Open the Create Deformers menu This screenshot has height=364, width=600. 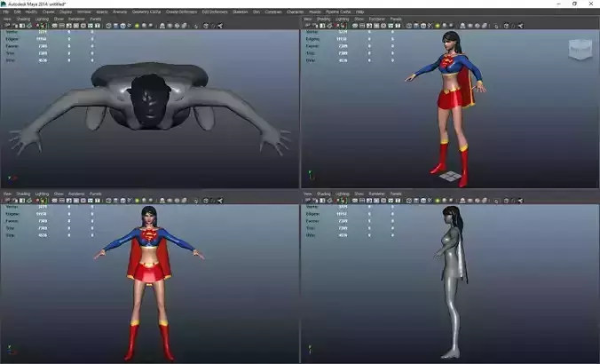(181, 12)
